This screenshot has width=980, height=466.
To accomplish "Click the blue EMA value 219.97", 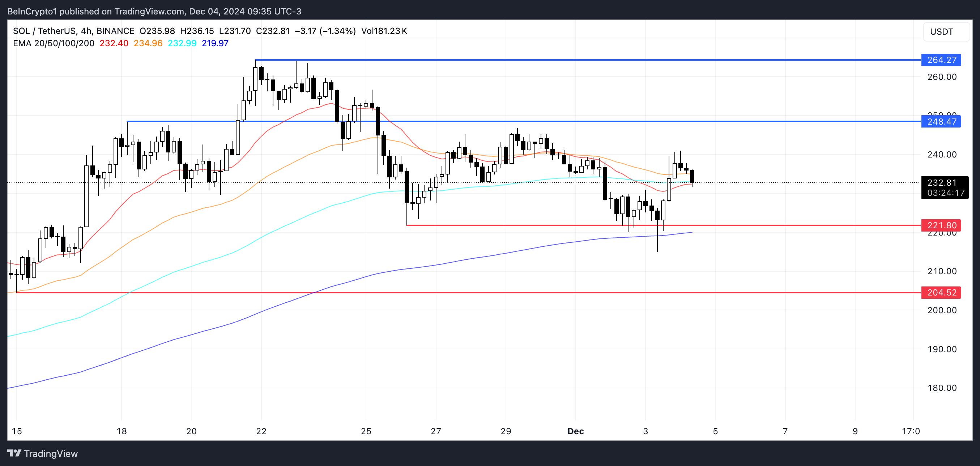I will click(215, 43).
